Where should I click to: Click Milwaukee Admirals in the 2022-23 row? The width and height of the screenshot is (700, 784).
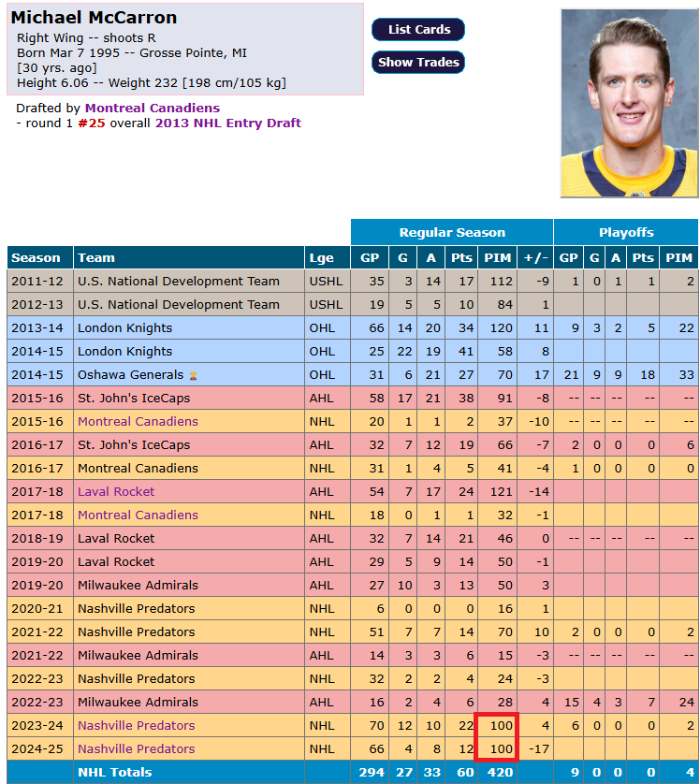[x=138, y=702]
